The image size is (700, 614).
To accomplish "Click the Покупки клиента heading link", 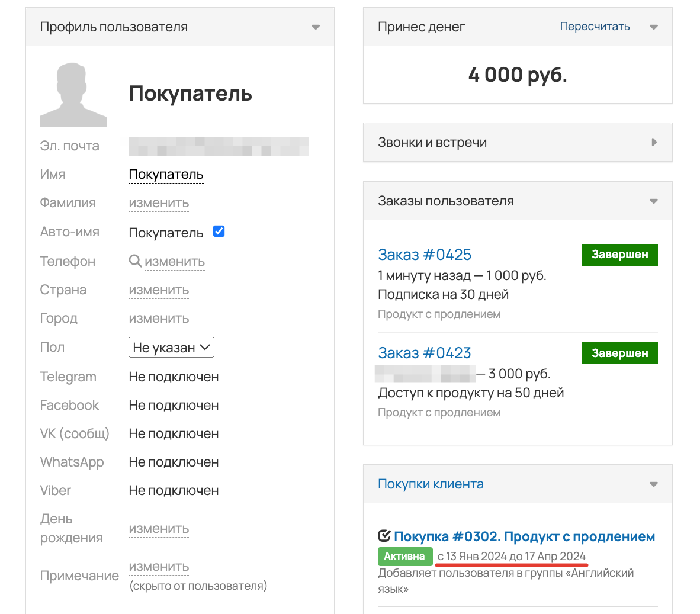I will pyautogui.click(x=431, y=484).
